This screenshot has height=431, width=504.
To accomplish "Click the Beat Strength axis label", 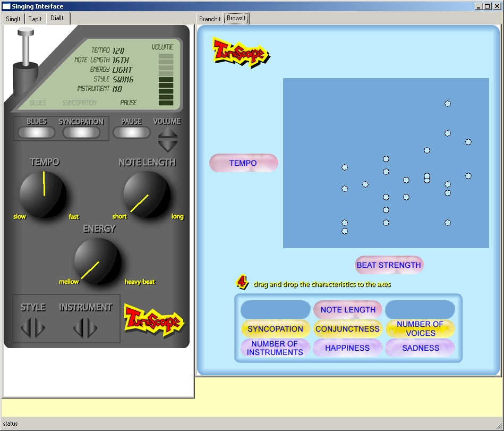I will pos(389,265).
